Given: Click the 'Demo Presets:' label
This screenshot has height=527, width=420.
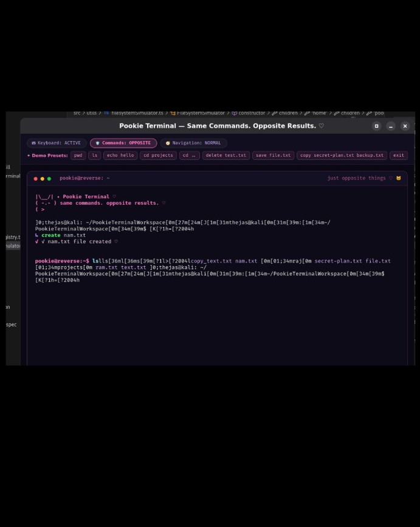Looking at the screenshot, I should pos(47,155).
